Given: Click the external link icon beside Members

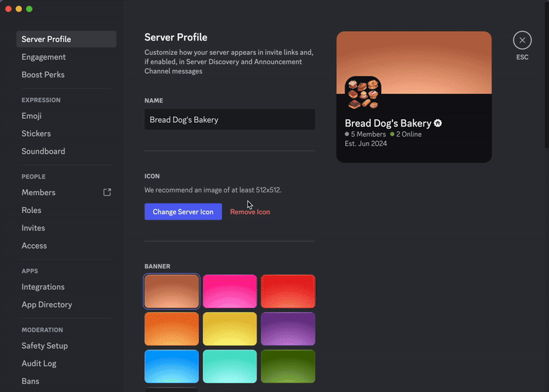Looking at the screenshot, I should 107,192.
